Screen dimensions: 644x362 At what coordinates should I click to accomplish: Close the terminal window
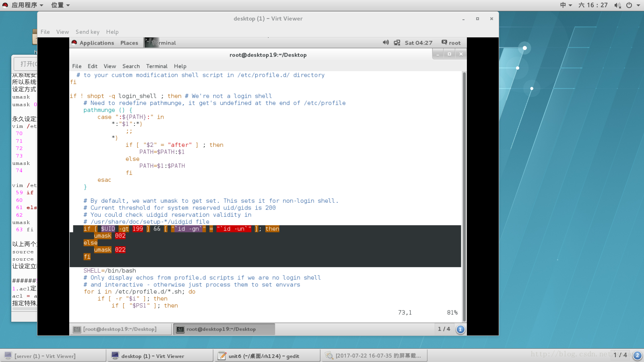tap(461, 54)
